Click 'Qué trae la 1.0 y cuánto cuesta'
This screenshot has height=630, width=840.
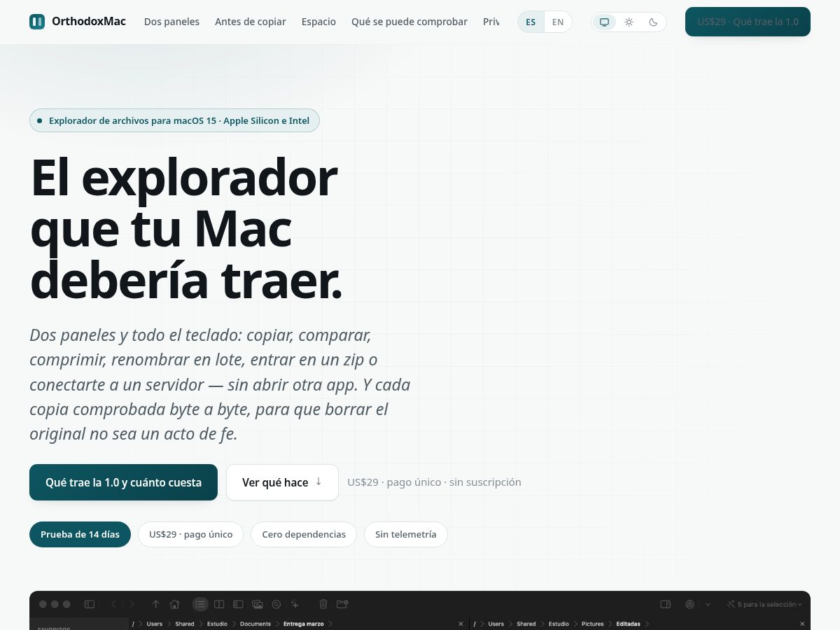click(x=123, y=482)
